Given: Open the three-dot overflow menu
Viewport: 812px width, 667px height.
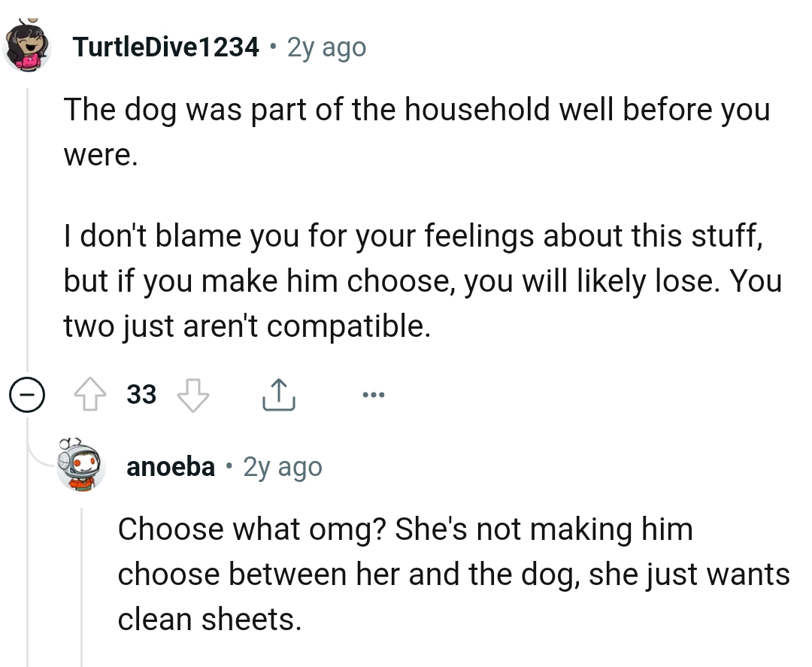Looking at the screenshot, I should click(374, 393).
